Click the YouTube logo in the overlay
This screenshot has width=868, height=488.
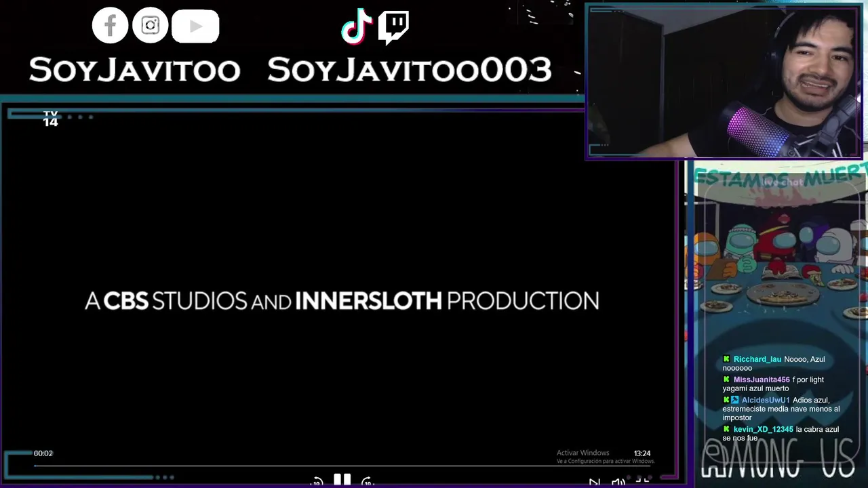pos(195,26)
